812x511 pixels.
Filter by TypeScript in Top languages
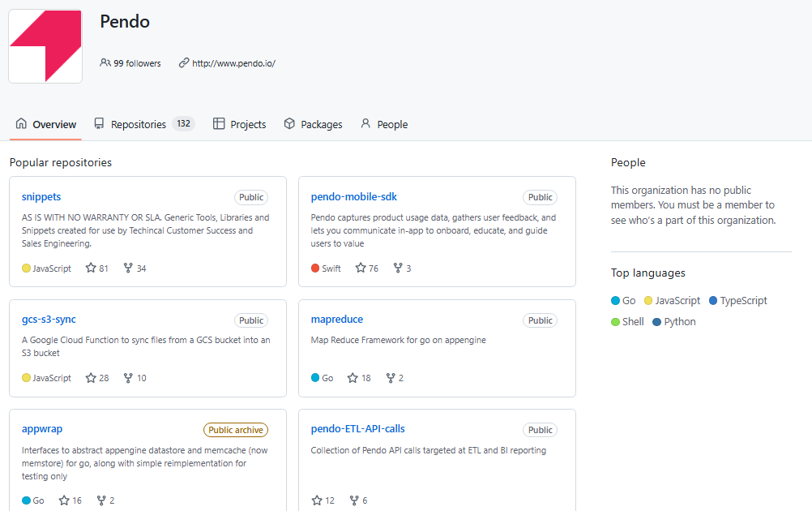click(738, 301)
